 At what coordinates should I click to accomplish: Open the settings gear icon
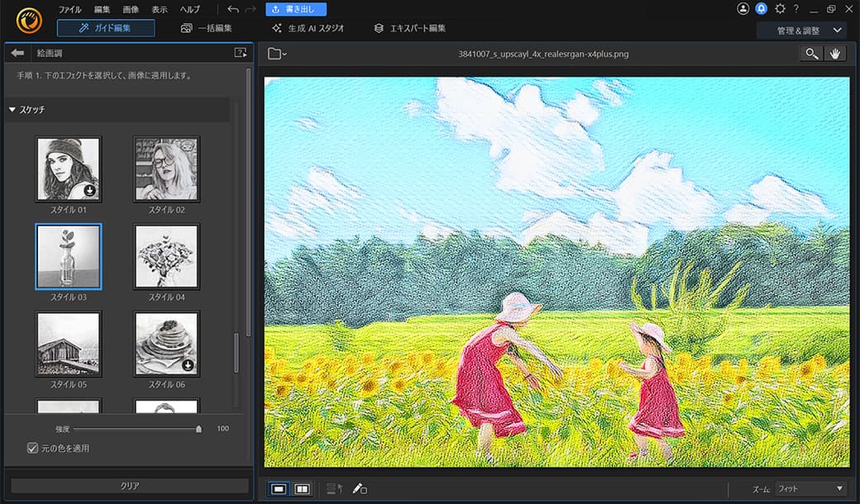780,9
